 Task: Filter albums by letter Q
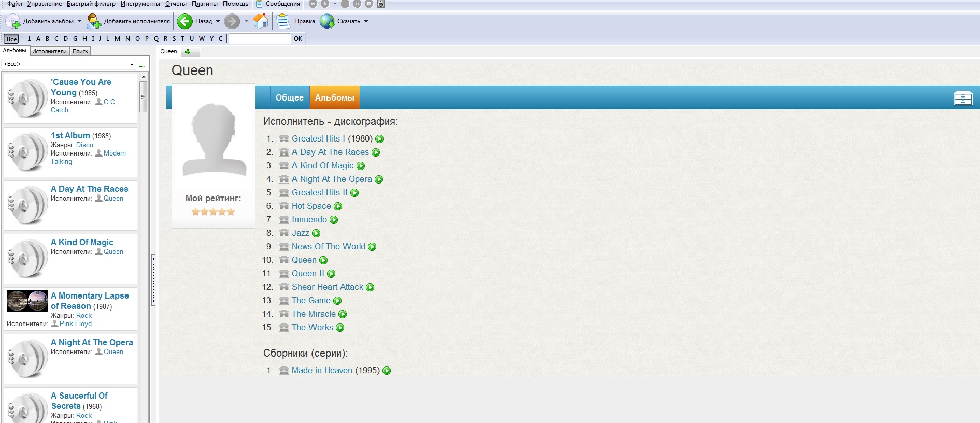tap(156, 39)
